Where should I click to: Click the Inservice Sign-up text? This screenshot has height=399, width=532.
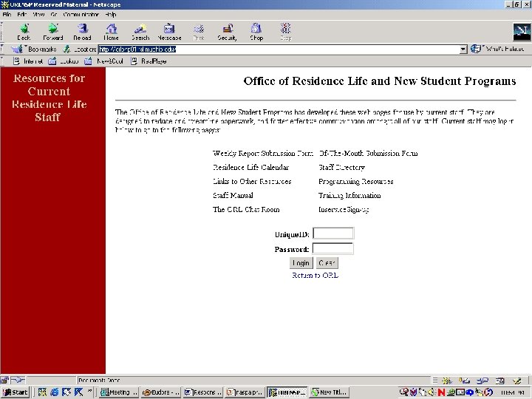[344, 210]
